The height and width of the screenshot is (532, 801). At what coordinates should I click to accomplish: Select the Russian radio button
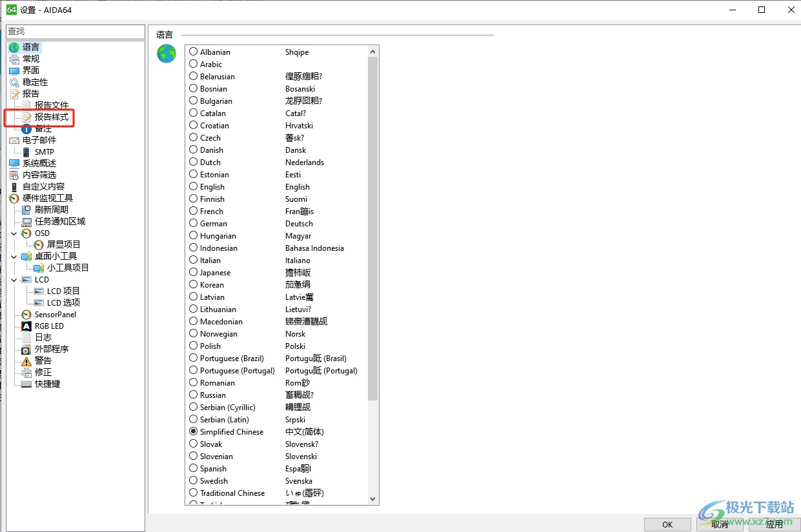coord(194,395)
